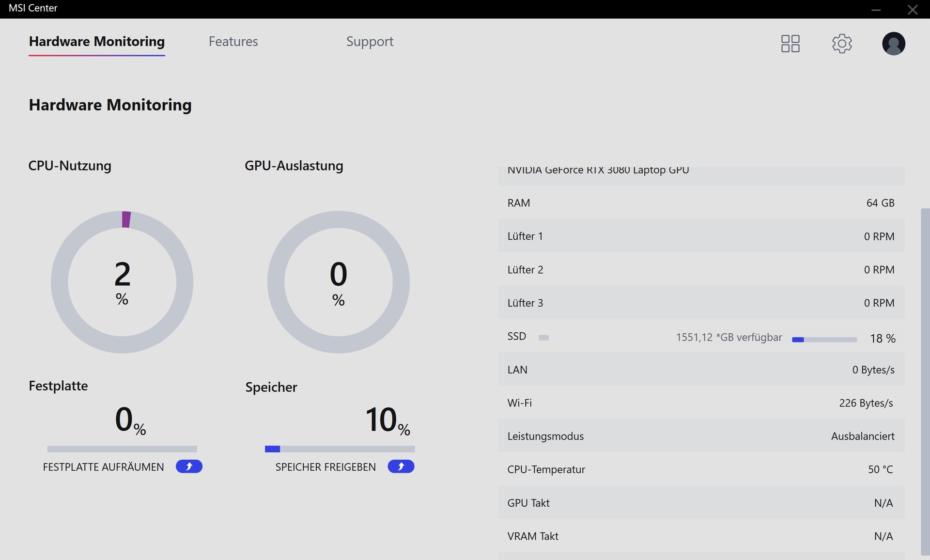Click the SPEICHER FREIGEBEN label
Screen dimensions: 930x560
pos(325,467)
